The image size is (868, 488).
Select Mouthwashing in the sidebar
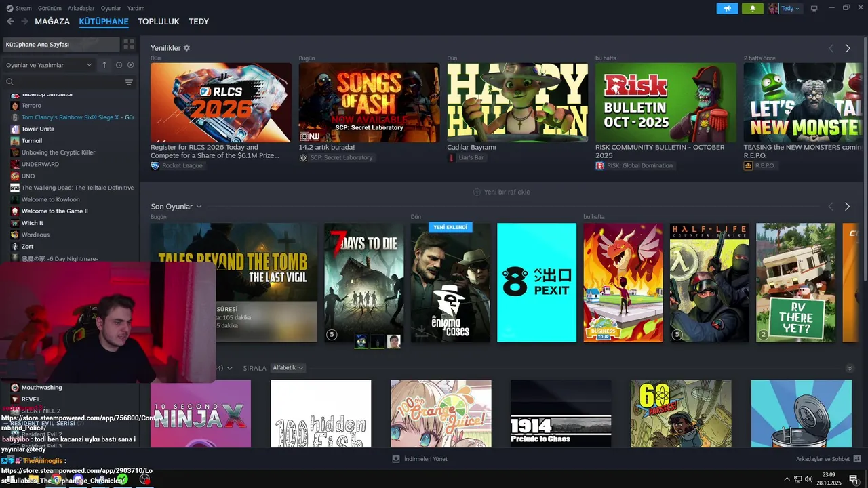pyautogui.click(x=41, y=388)
